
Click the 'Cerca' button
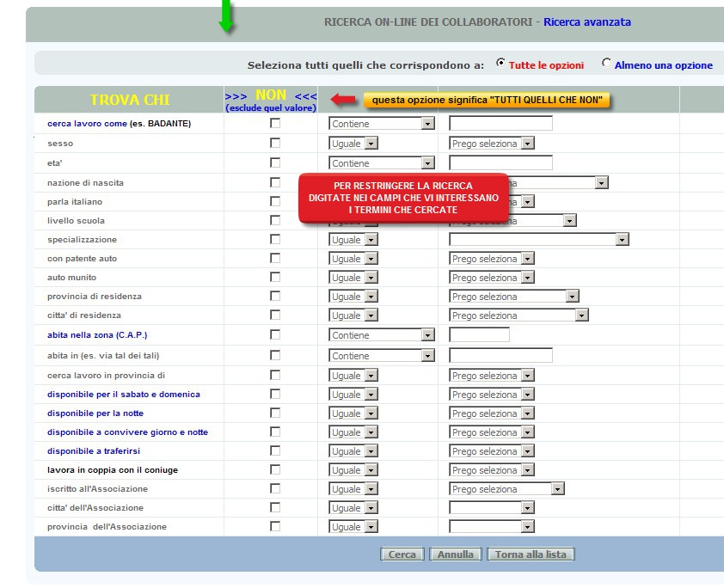pos(402,554)
